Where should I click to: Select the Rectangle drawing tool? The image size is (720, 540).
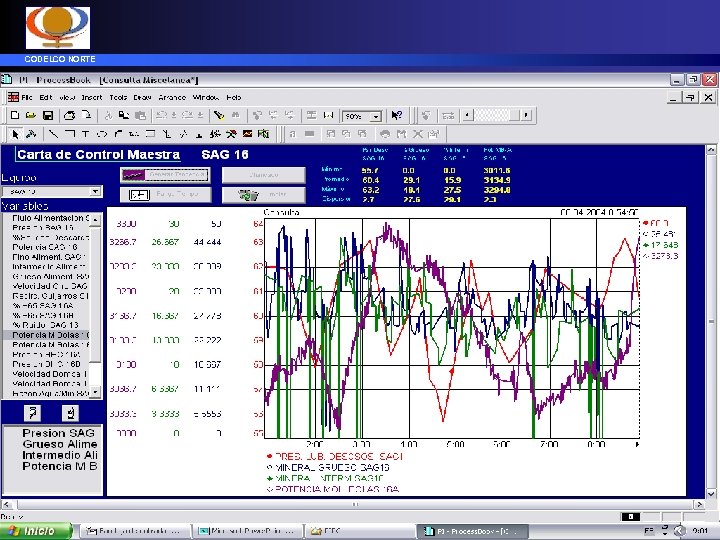tap(150, 134)
